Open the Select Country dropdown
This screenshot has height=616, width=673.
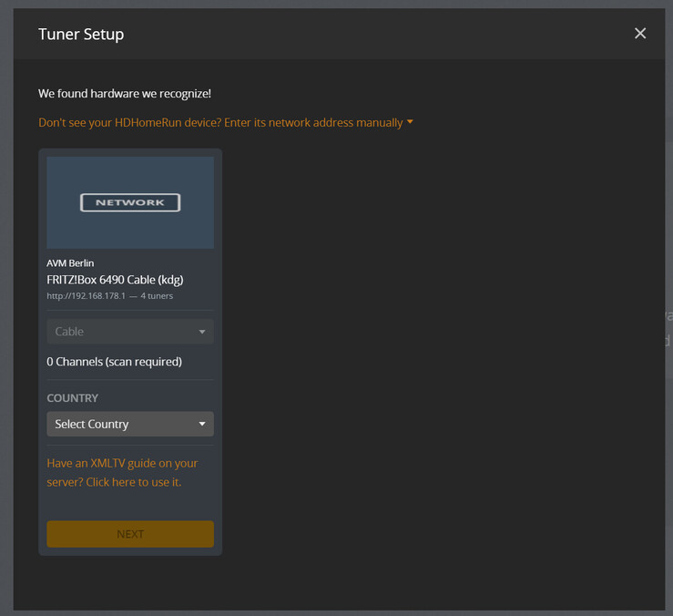(x=130, y=424)
